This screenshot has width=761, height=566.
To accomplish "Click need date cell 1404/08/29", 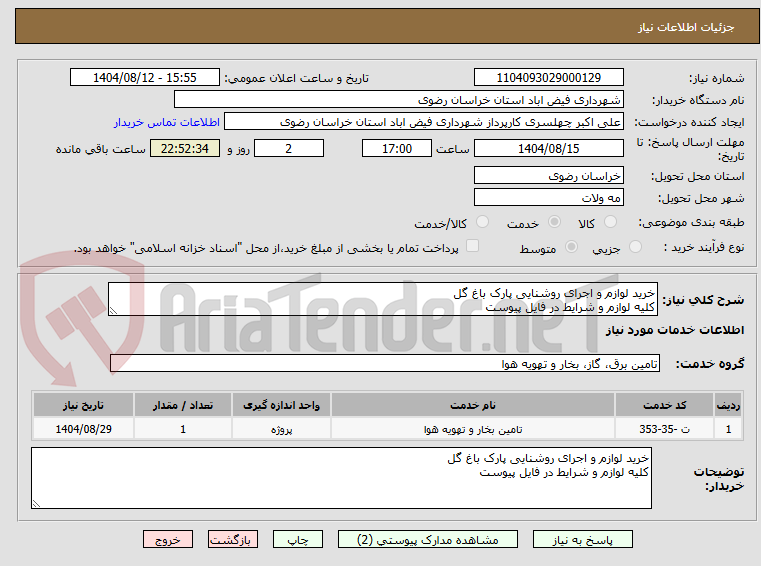I will click(x=83, y=429).
